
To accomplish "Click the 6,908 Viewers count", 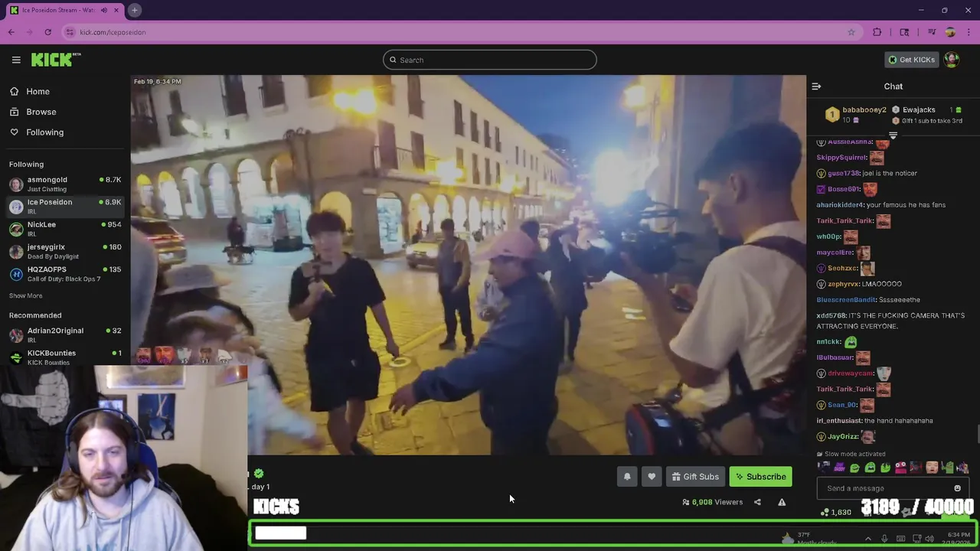I will pyautogui.click(x=713, y=502).
